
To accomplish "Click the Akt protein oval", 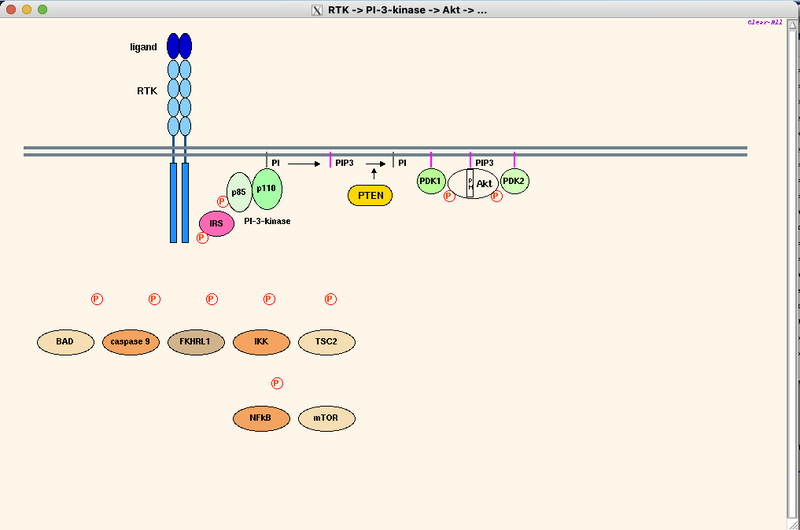I will [484, 183].
